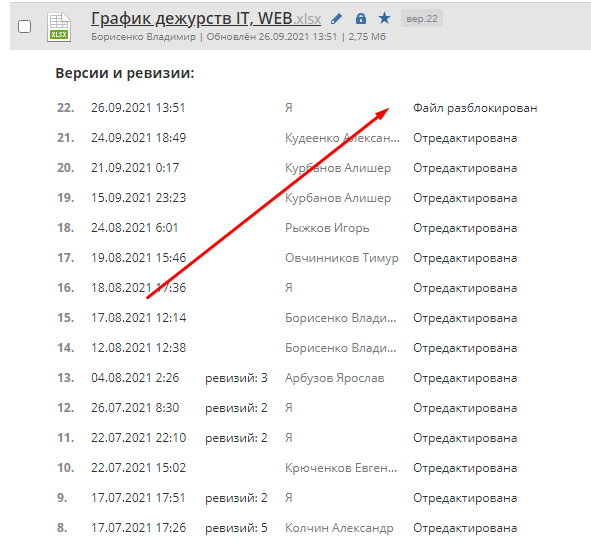
Task: Click ревизий: 2 in version 11 row
Action: (236, 438)
